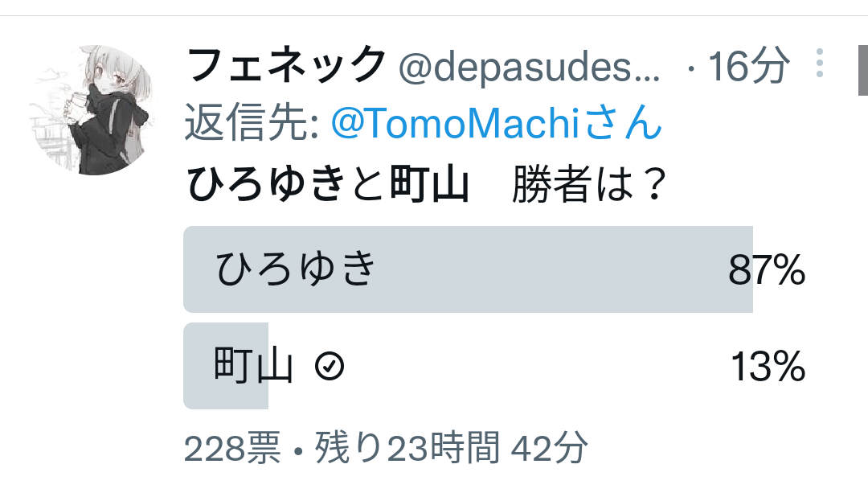Image resolution: width=868 pixels, height=497 pixels.
Task: Open the three-dot more options menu
Action: [x=820, y=64]
